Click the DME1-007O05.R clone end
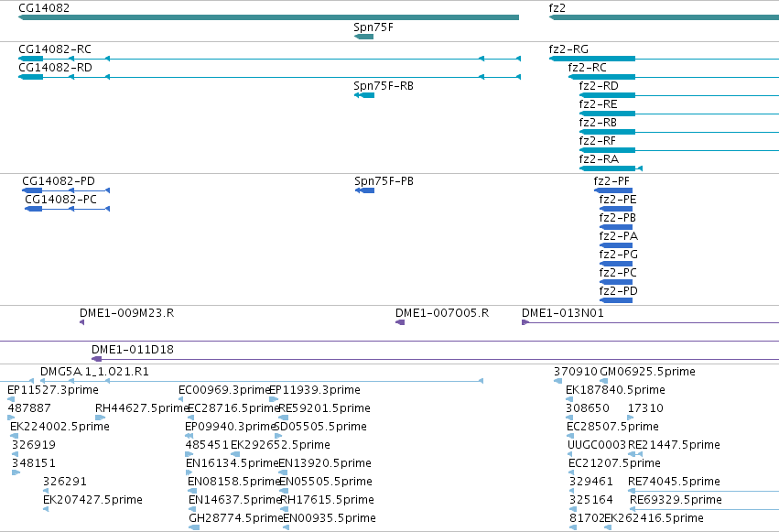The height and width of the screenshot is (532, 779). point(400,322)
